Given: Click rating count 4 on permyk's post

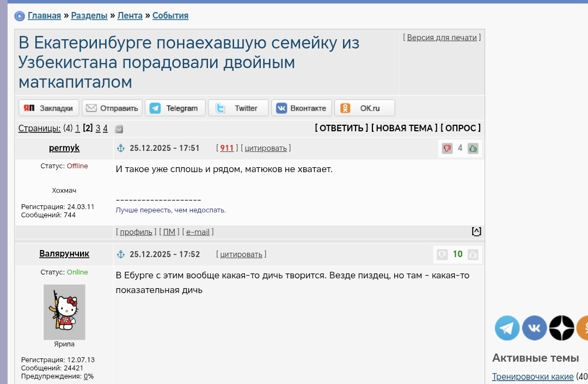Looking at the screenshot, I should click(x=460, y=148).
